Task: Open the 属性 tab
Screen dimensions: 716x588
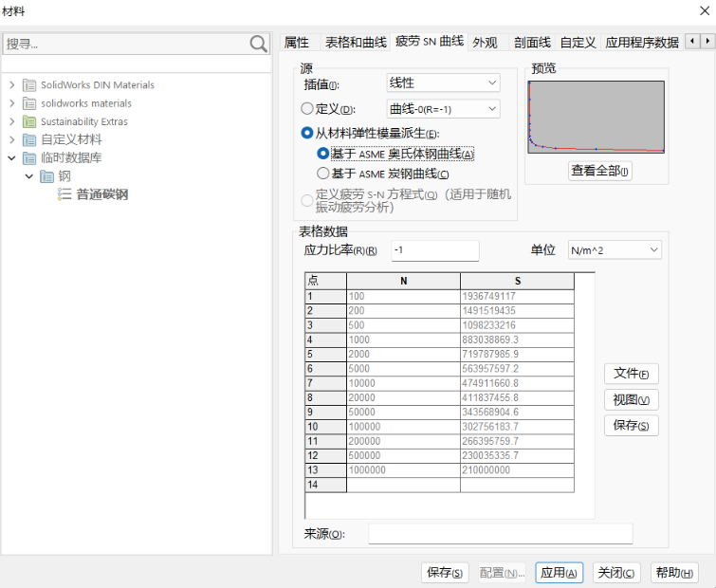Action: point(297,42)
